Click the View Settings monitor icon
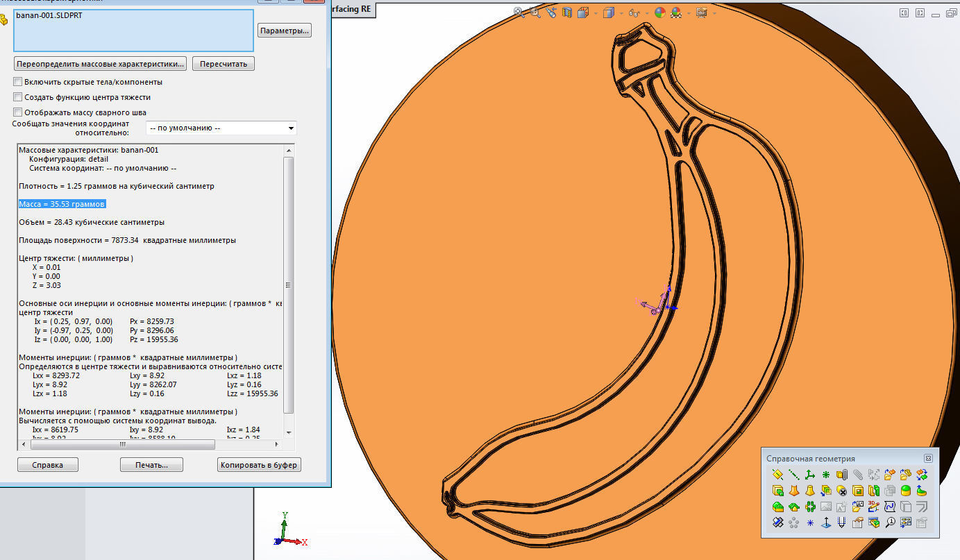The width and height of the screenshot is (960, 560). (x=701, y=12)
